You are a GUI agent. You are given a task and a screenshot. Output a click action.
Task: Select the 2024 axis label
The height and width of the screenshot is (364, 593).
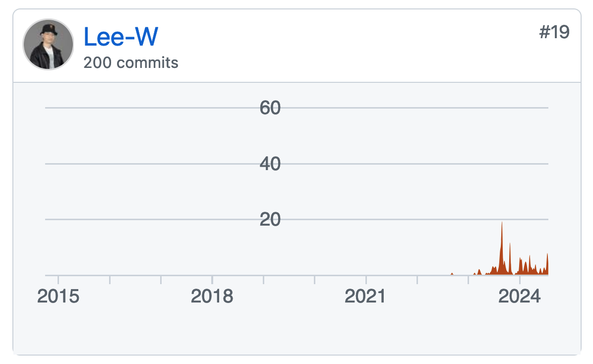(x=519, y=296)
